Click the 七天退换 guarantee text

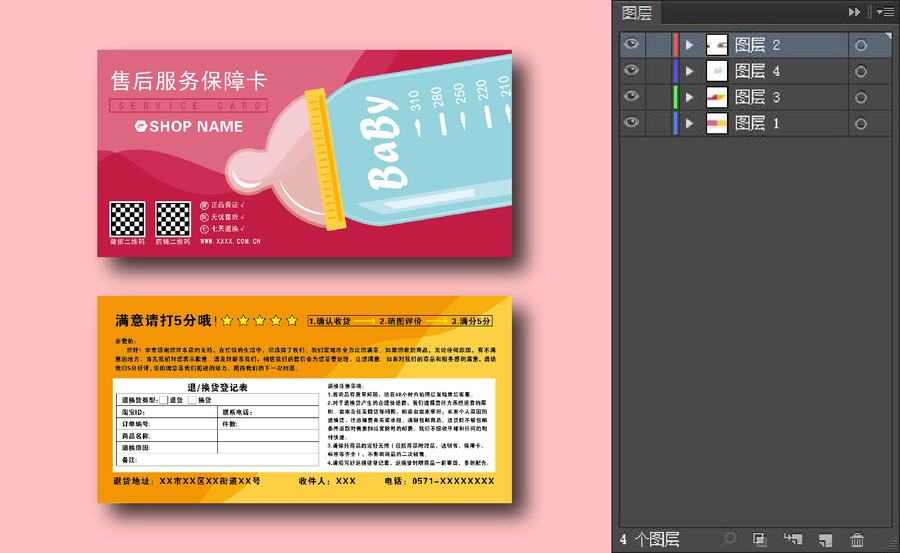click(x=222, y=229)
